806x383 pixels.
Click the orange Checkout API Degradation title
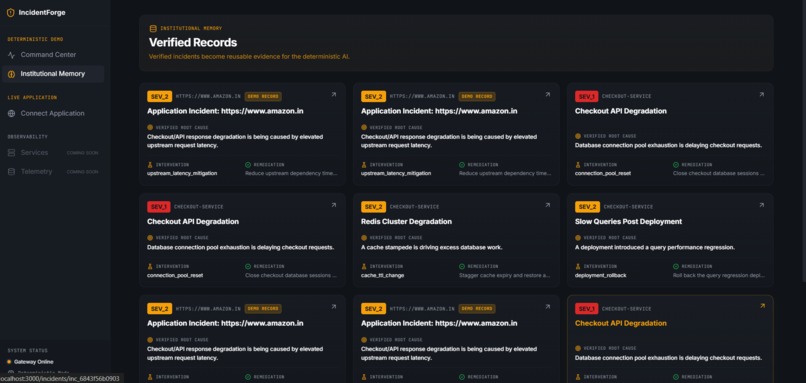pos(620,323)
